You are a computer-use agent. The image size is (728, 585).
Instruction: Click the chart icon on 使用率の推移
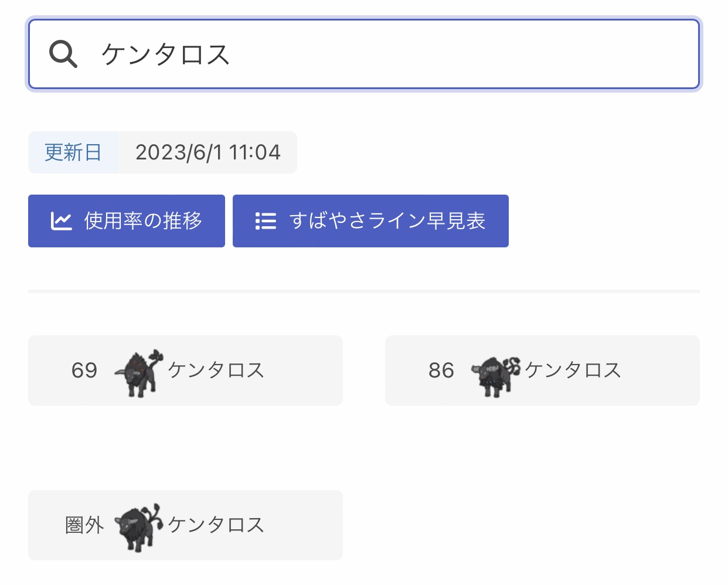click(x=62, y=221)
